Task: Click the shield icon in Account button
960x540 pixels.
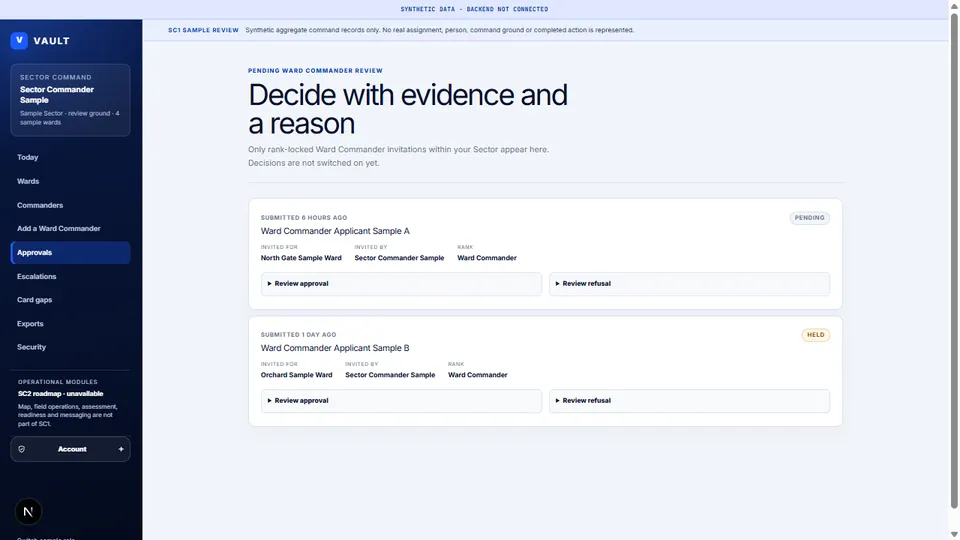Action: point(21,449)
